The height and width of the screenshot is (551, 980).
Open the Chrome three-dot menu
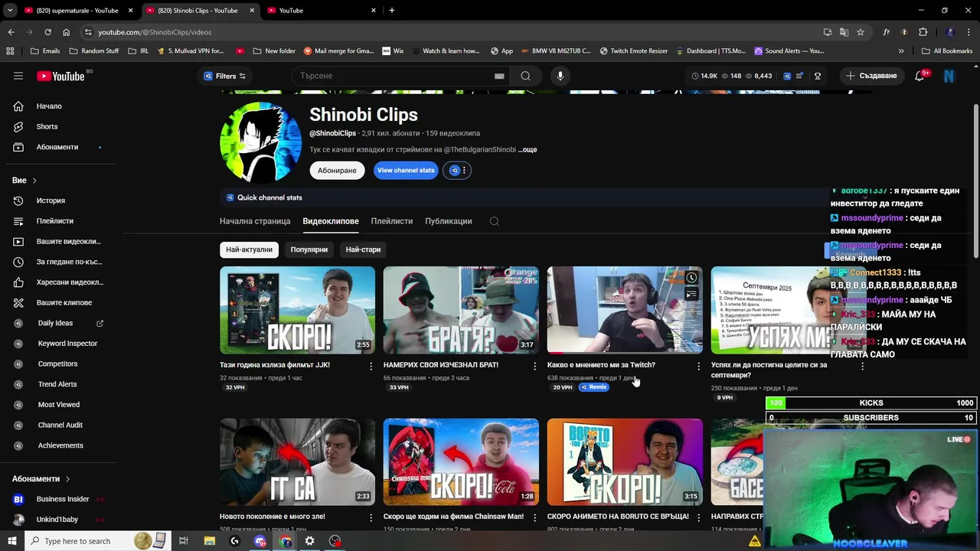coord(969,32)
